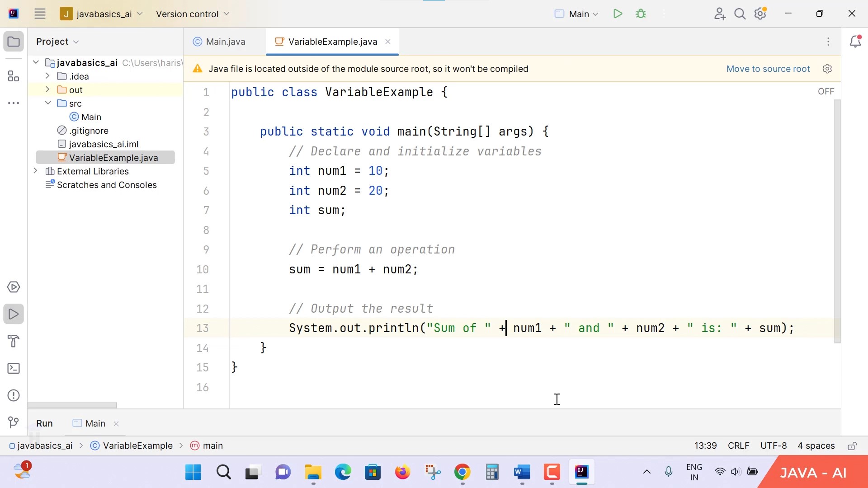Switch to the Main.java tab
This screenshot has width=868, height=488.
[225, 41]
